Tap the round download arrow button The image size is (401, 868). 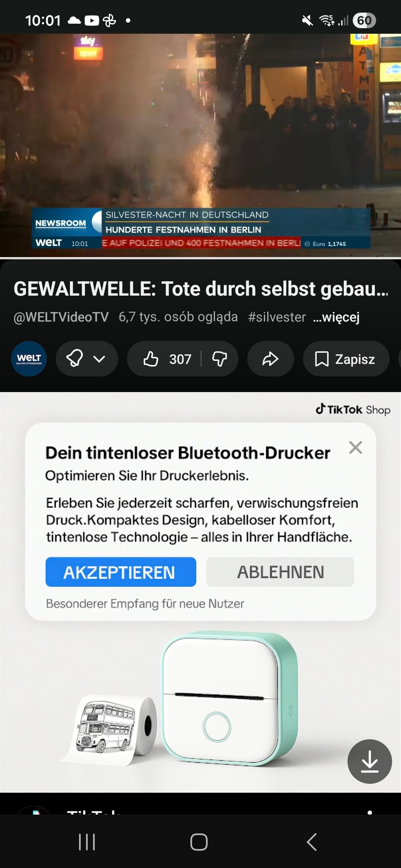369,762
